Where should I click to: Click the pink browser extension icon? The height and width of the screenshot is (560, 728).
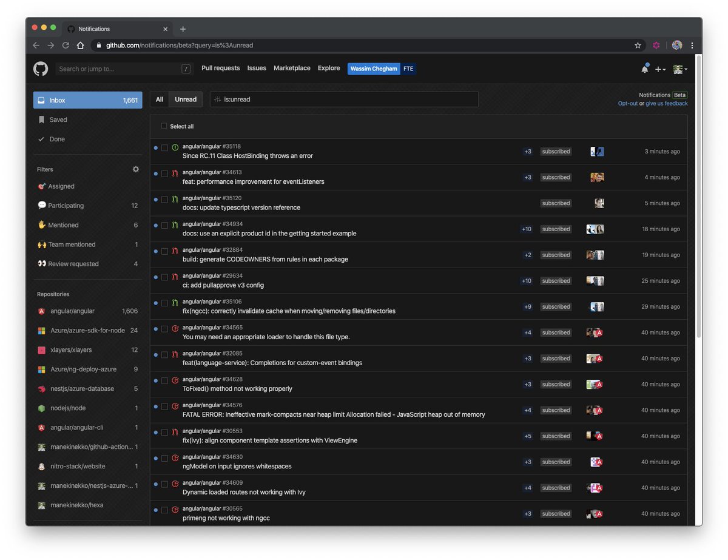coord(656,46)
